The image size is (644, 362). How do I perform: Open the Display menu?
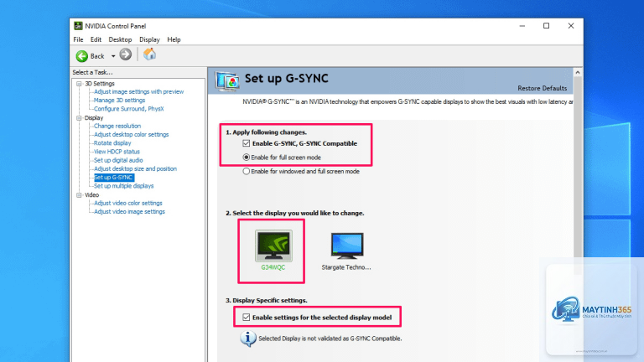(x=149, y=40)
